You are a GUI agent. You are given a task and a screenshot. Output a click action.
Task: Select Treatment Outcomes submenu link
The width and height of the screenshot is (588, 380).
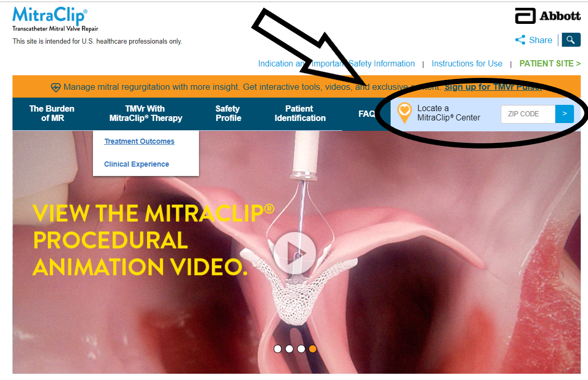139,141
